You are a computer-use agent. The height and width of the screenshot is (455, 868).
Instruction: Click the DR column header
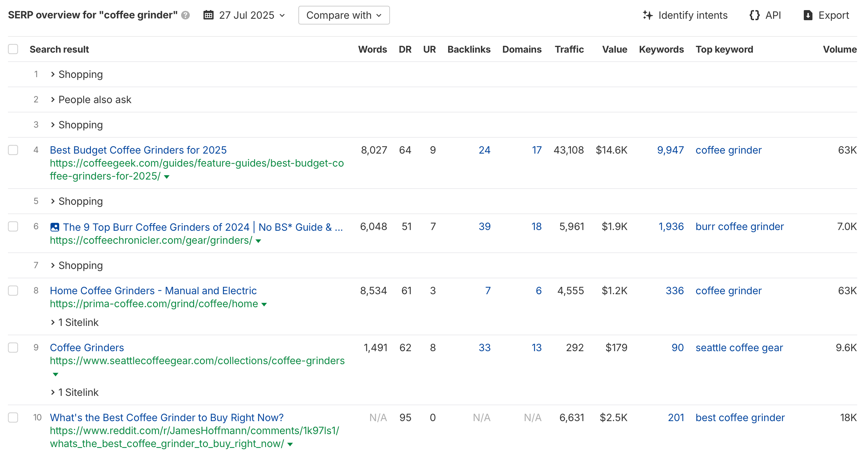point(405,49)
